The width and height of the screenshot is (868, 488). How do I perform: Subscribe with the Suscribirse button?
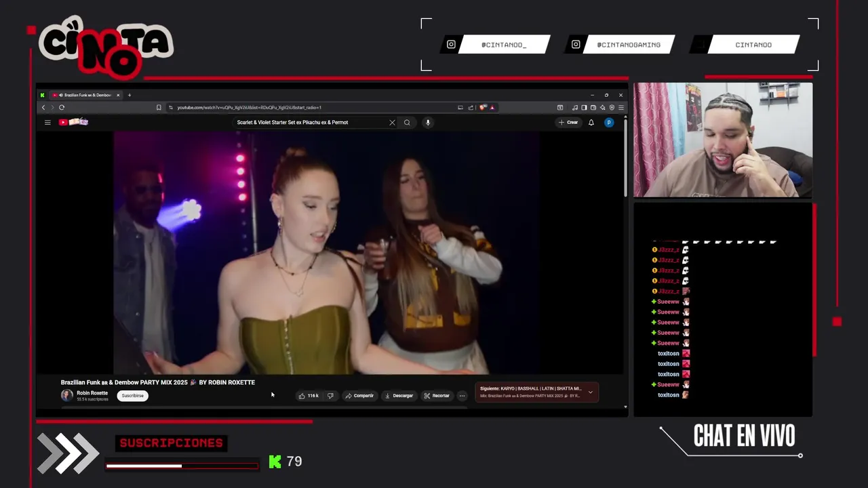tap(133, 396)
